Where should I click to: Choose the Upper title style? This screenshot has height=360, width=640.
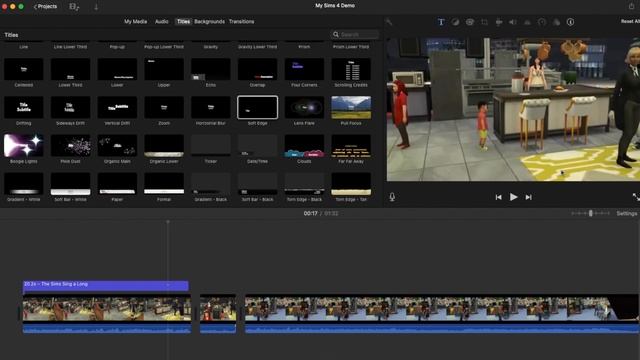coord(164,69)
